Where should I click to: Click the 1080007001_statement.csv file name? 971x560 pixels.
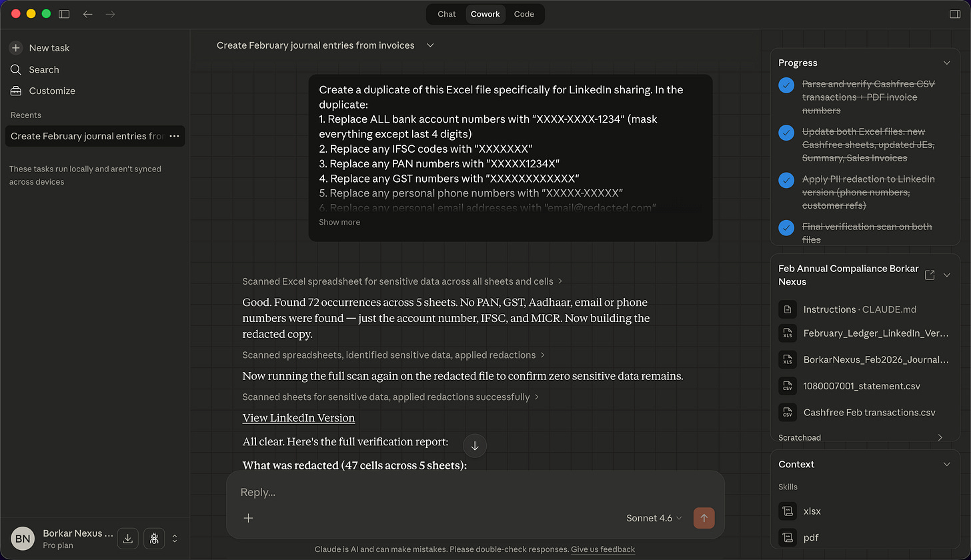(862, 386)
